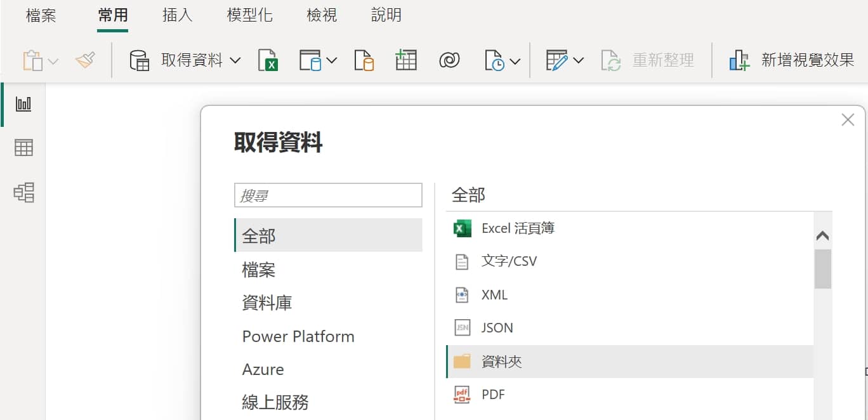Click the 搜尋 search field
868x420 pixels.
tap(328, 195)
